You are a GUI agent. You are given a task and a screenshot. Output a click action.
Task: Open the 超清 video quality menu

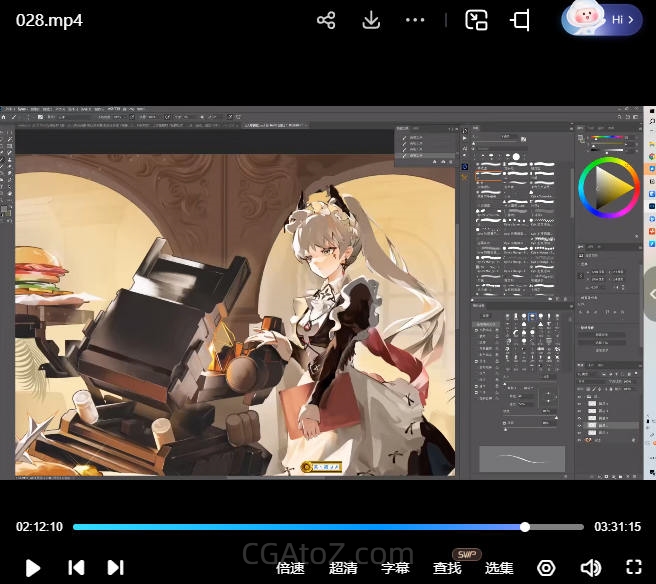(343, 568)
